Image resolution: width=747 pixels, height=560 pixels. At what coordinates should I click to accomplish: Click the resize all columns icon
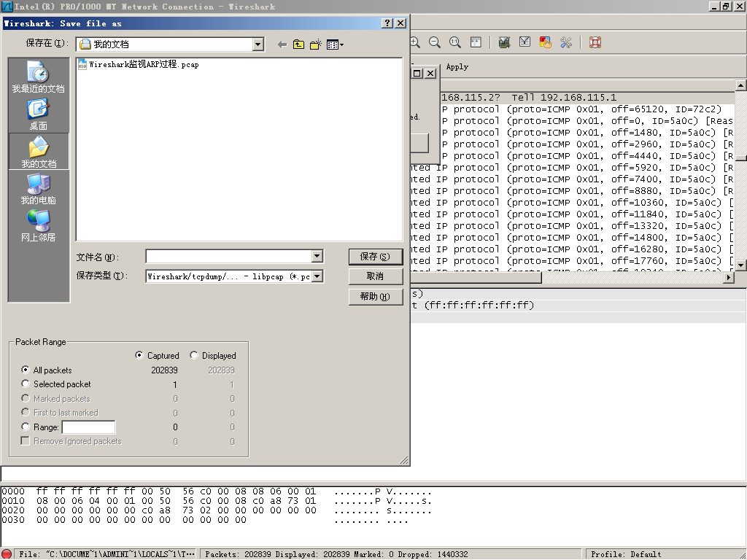[x=476, y=42]
